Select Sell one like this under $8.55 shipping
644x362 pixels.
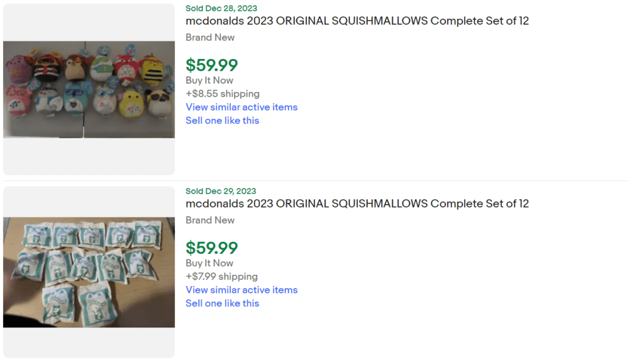point(222,120)
